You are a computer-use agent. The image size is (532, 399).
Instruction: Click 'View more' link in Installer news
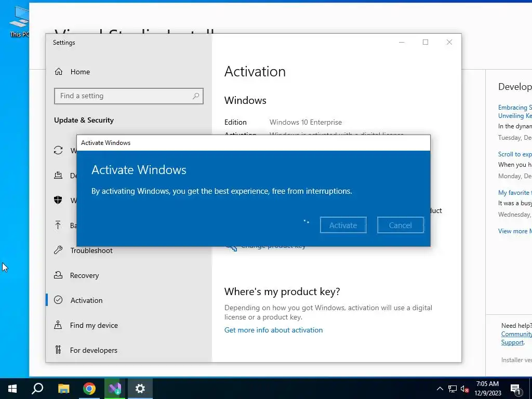tap(515, 231)
